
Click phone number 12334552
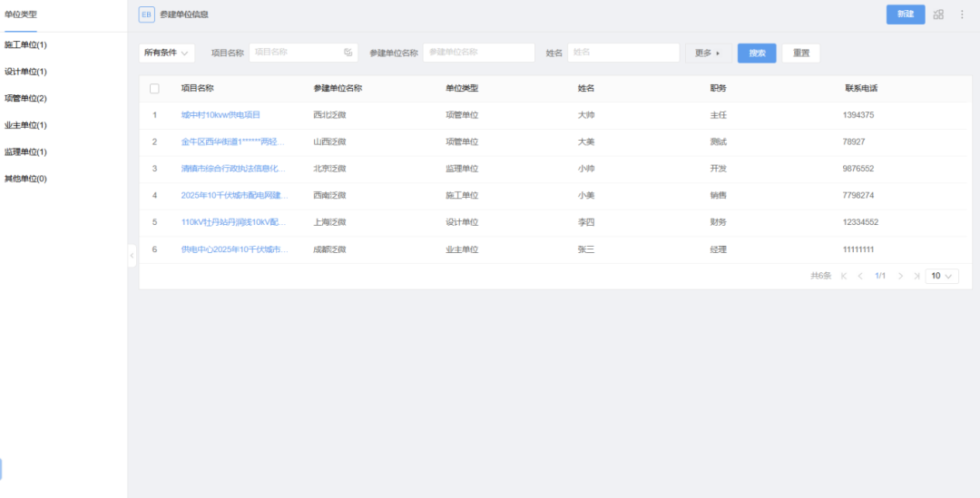tap(860, 222)
